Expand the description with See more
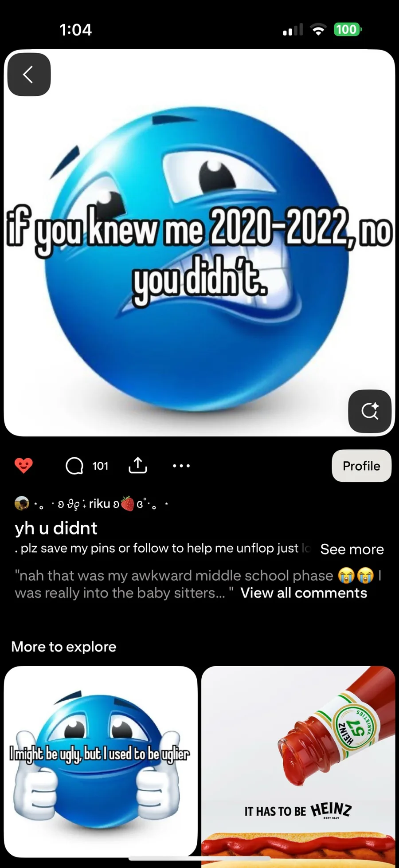The image size is (399, 868). coord(352,549)
